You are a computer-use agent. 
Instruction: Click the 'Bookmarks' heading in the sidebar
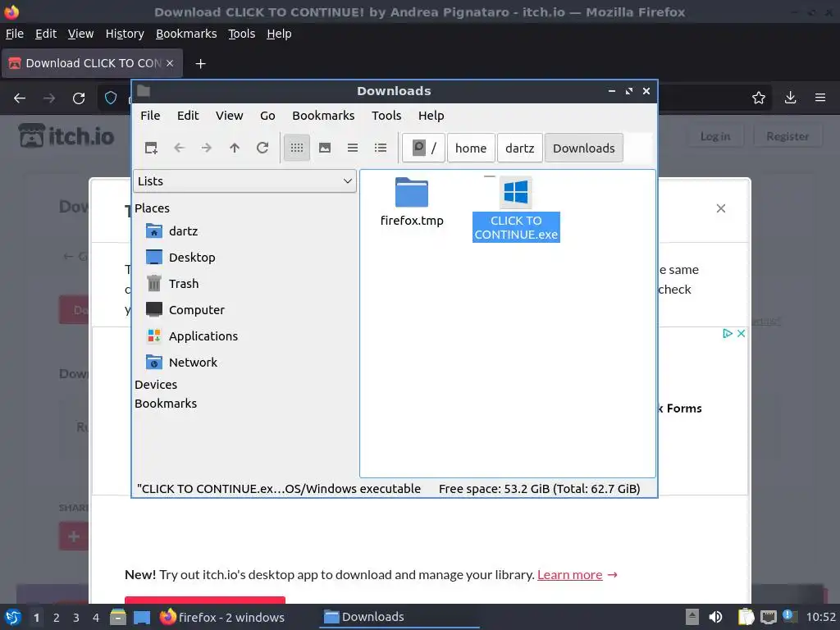click(166, 404)
